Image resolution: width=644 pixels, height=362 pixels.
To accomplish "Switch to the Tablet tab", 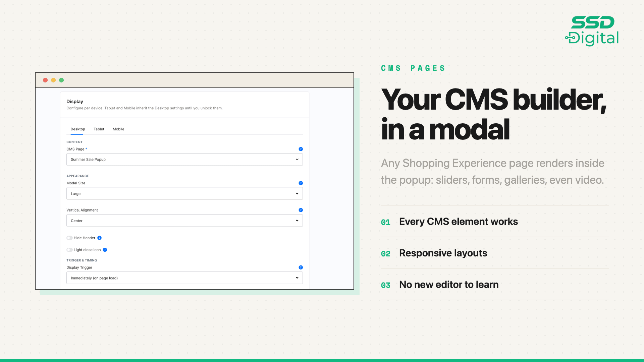I will coord(99,129).
